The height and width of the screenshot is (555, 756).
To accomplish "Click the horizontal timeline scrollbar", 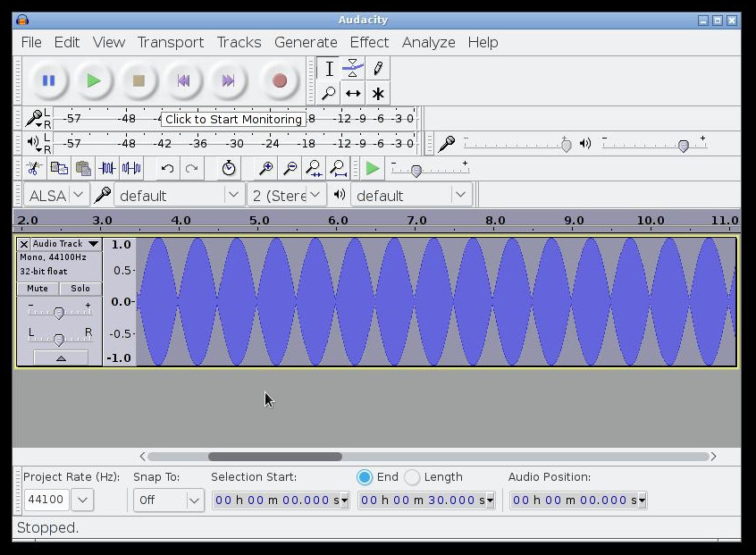I will point(275,457).
